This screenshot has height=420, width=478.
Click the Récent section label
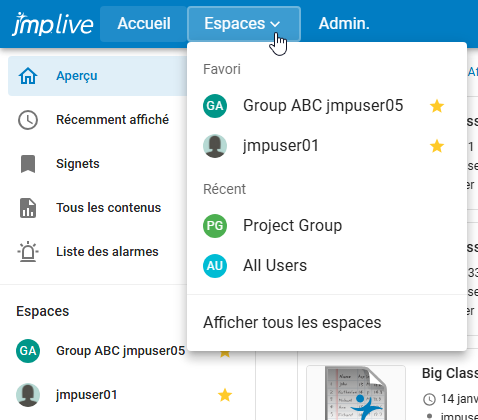click(x=224, y=189)
